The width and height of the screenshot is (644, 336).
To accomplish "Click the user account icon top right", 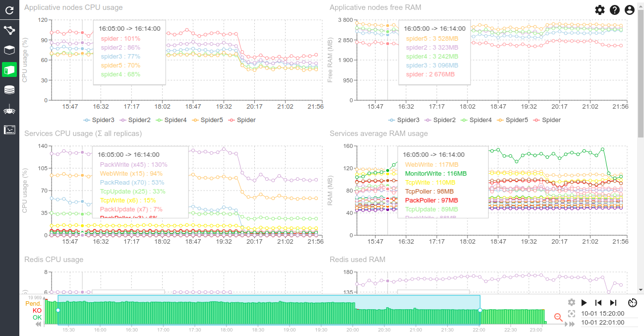I will 630,9.
